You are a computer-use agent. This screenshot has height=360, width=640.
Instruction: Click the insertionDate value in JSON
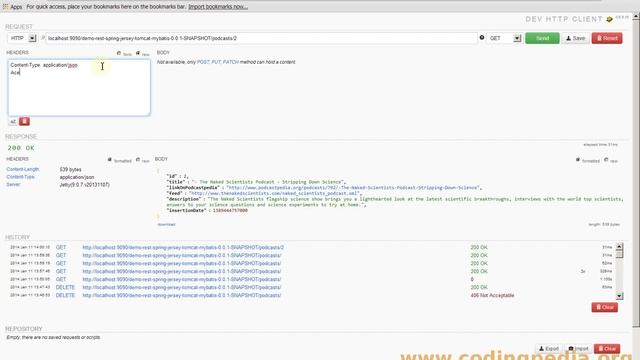(x=230, y=210)
